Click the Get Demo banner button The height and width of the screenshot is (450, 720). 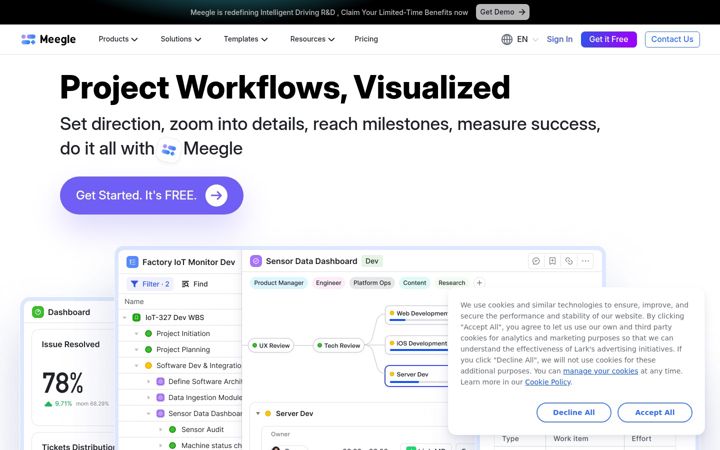(x=502, y=12)
